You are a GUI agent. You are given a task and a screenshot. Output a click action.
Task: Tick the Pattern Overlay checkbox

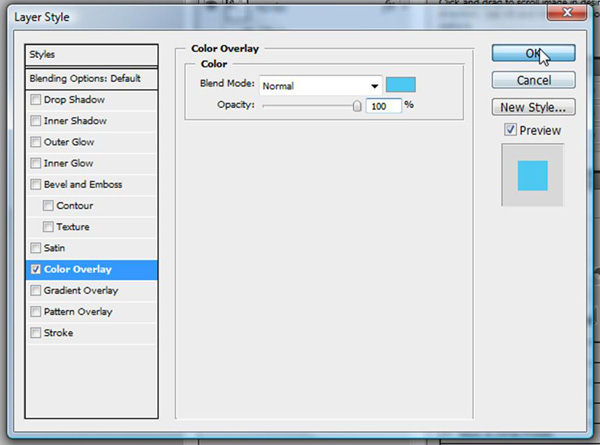click(36, 311)
